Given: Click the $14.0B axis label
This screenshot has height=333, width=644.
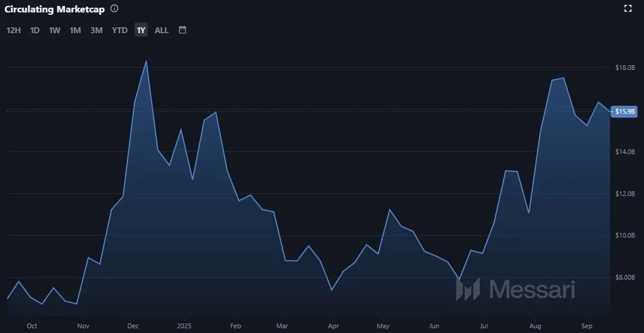Looking at the screenshot, I should tap(625, 152).
